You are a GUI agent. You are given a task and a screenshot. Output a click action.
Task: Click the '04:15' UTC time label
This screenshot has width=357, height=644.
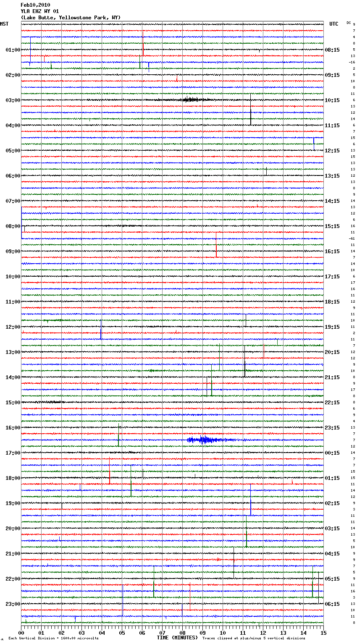(x=332, y=554)
